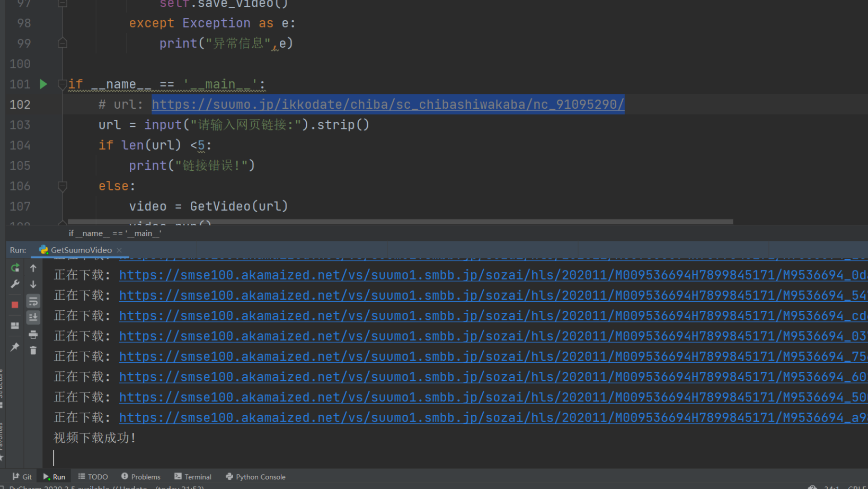Jump down the stack trace with down arrow

(33, 284)
